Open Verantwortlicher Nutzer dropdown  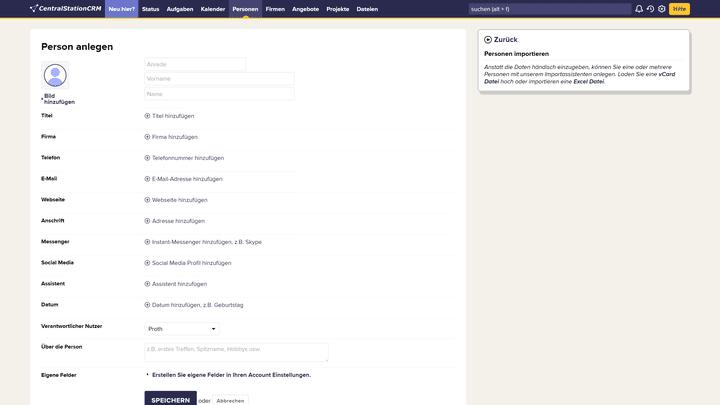(181, 329)
